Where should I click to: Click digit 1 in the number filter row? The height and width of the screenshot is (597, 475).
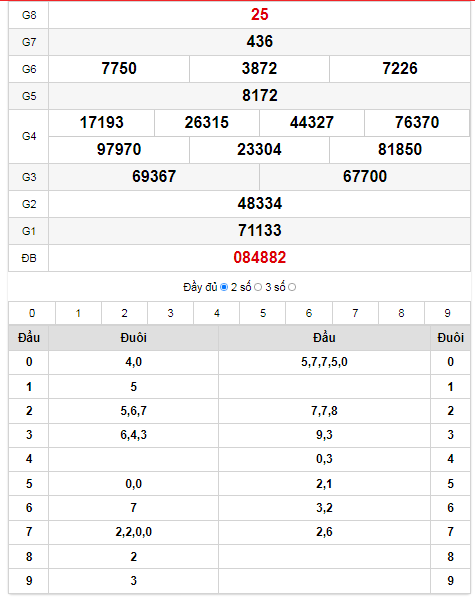pos(78,313)
